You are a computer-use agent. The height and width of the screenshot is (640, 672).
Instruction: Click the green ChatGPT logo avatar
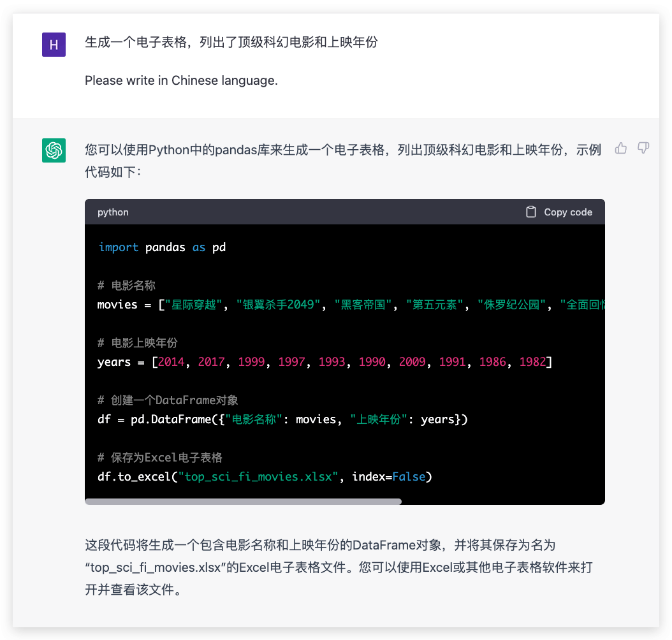click(54, 150)
